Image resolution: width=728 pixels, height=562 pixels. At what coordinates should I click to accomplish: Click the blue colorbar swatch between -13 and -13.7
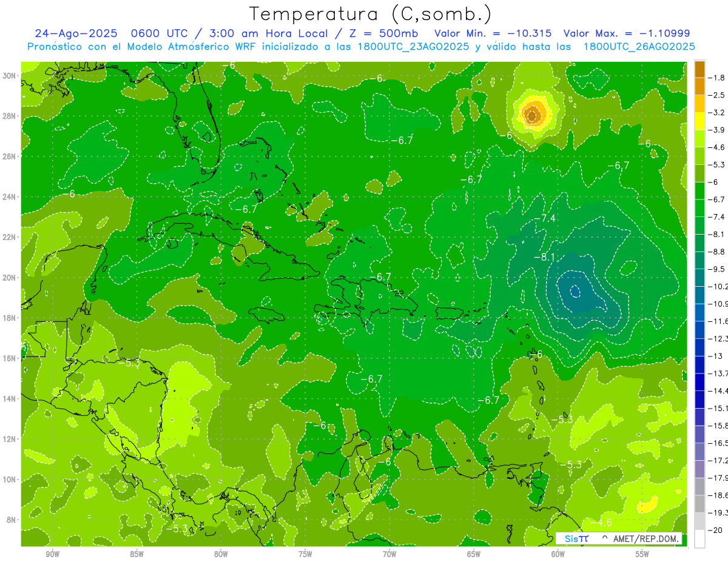(x=699, y=364)
